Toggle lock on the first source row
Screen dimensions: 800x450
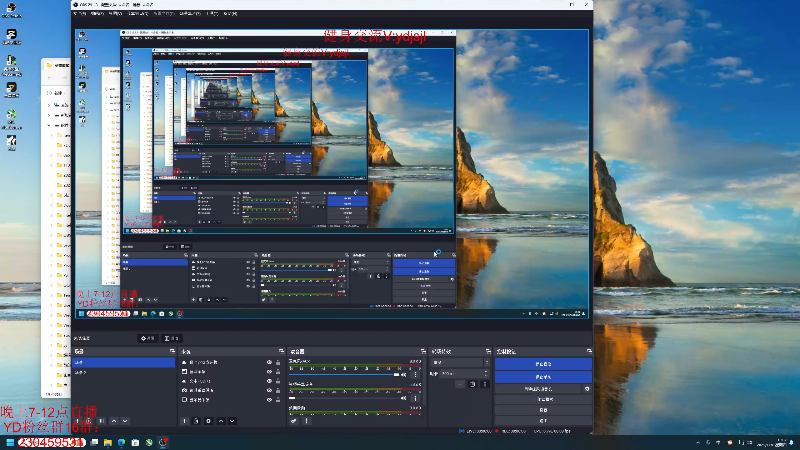pyautogui.click(x=278, y=362)
